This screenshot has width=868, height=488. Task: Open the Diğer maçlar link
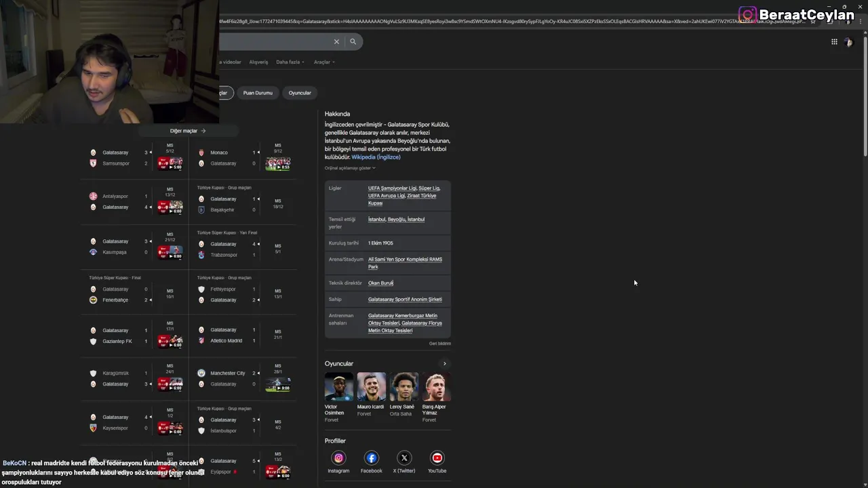188,131
